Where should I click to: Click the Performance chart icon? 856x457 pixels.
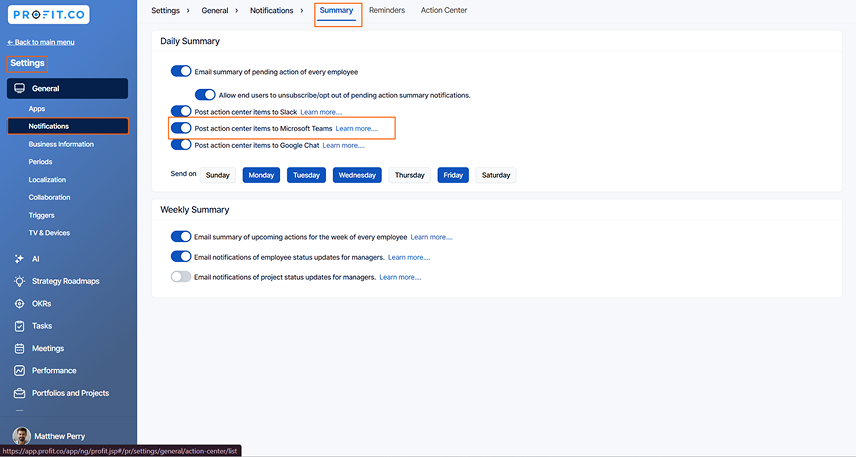(19, 370)
